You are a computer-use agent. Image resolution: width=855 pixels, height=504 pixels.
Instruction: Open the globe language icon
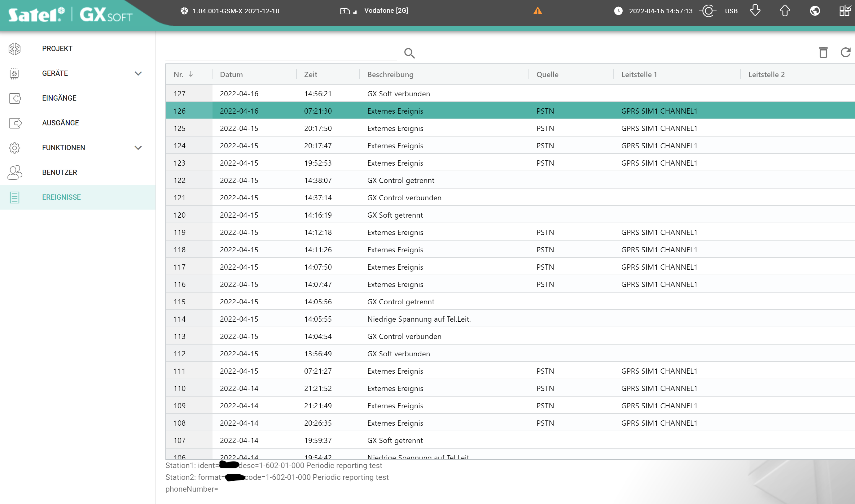tap(814, 11)
